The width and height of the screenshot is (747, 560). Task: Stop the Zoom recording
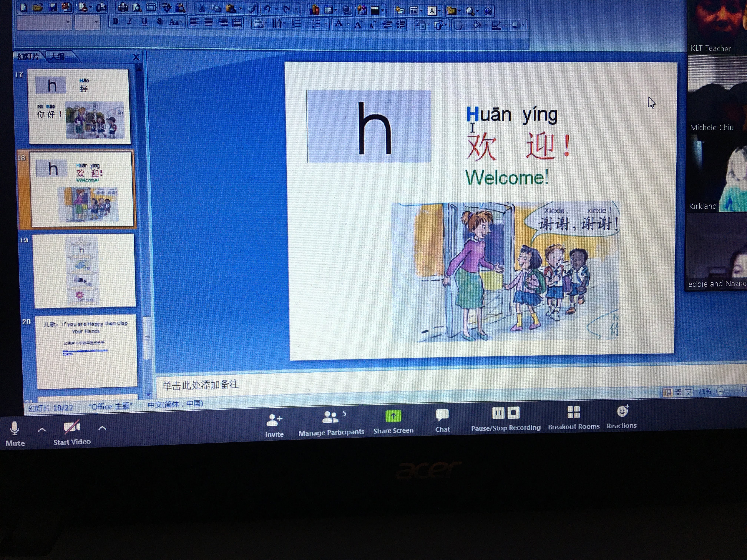[x=514, y=412]
